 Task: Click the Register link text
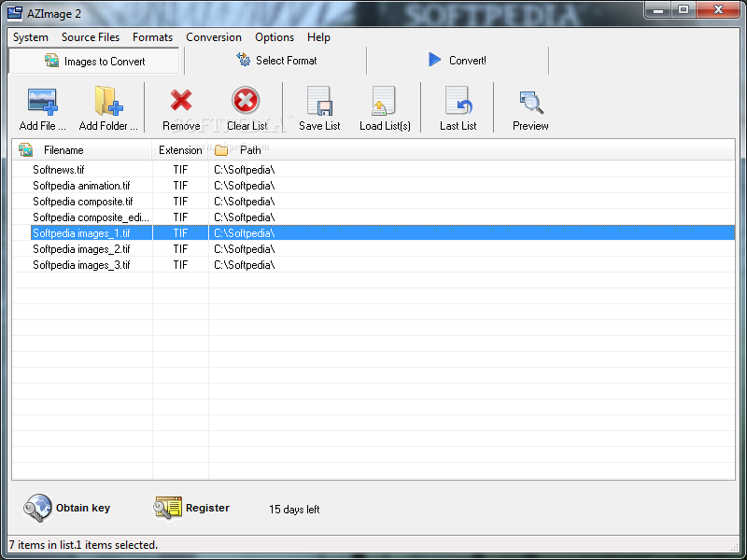click(x=207, y=508)
